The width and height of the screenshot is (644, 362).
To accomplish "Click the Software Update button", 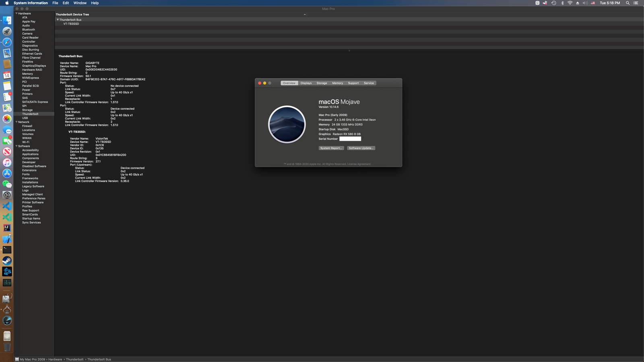I will click(x=361, y=148).
